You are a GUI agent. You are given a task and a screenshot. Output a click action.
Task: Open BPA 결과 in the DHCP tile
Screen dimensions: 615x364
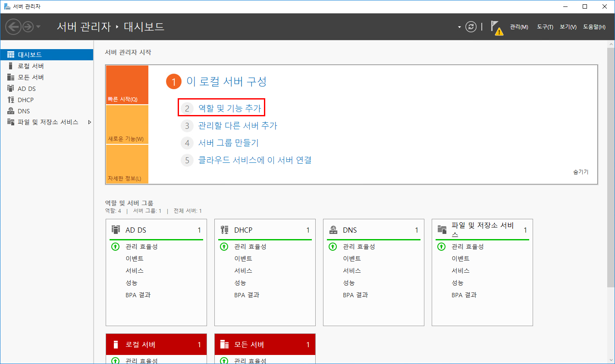247,295
